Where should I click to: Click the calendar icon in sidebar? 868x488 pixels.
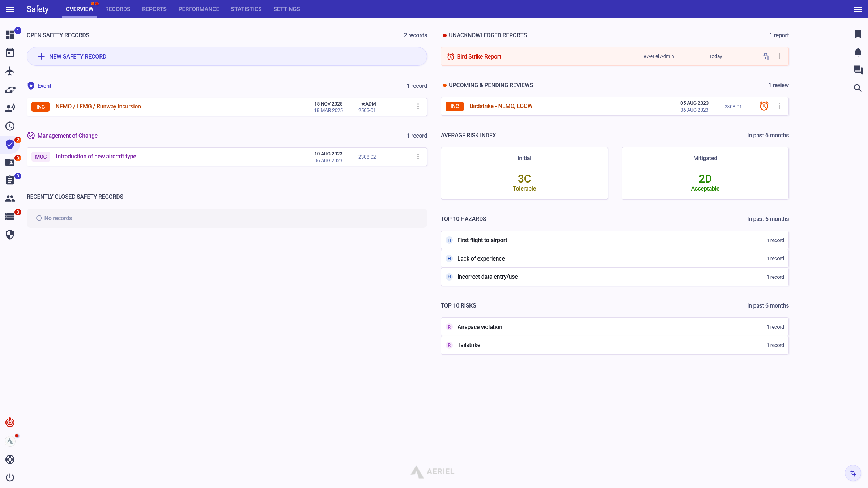[x=10, y=53]
